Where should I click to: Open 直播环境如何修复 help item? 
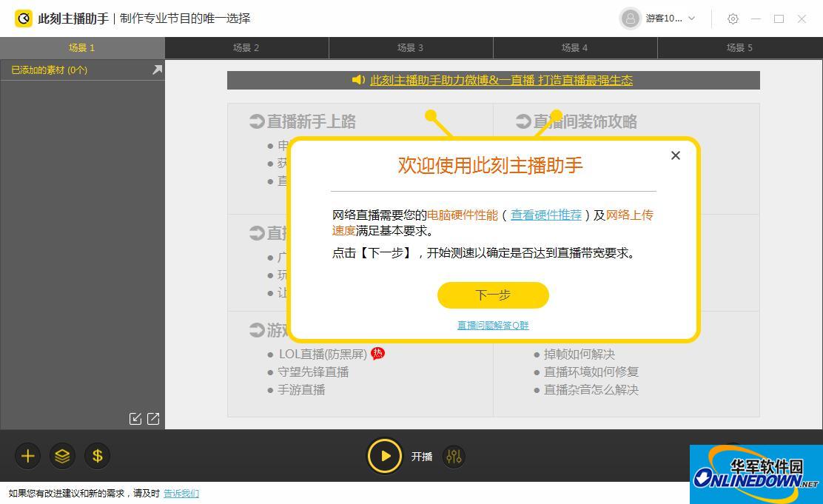tap(591, 372)
